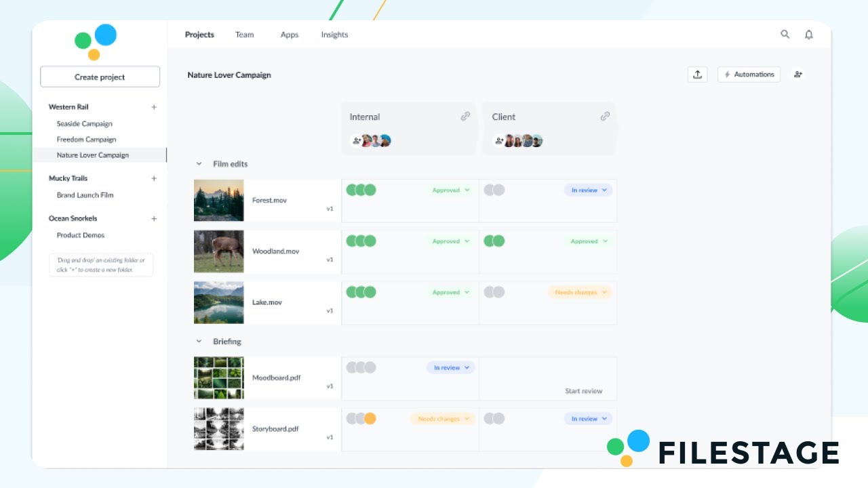
Task: Collapse the Briefing section
Action: point(199,342)
